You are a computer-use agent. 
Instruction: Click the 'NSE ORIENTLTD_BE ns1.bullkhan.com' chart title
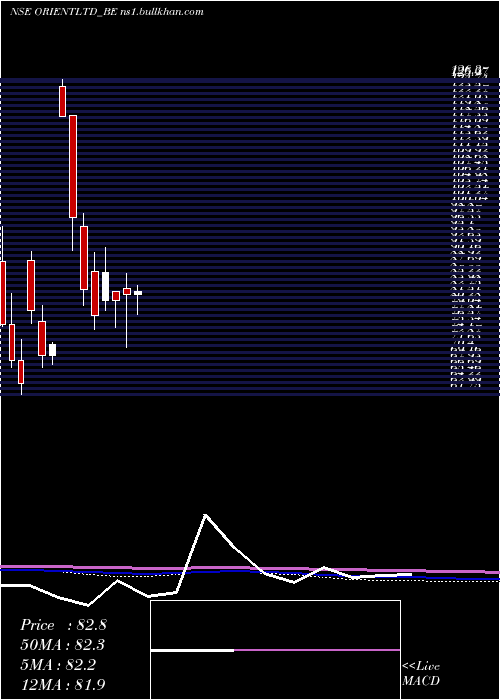pos(106,12)
